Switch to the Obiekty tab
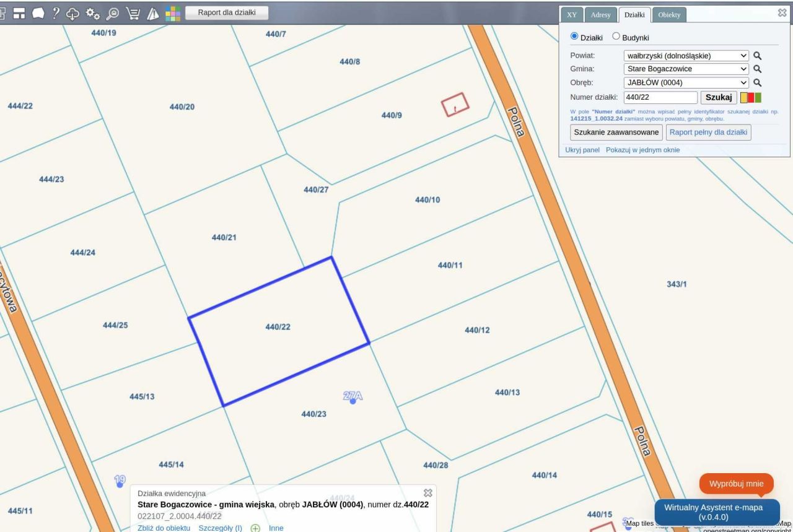Image resolution: width=793 pixels, height=532 pixels. (669, 15)
